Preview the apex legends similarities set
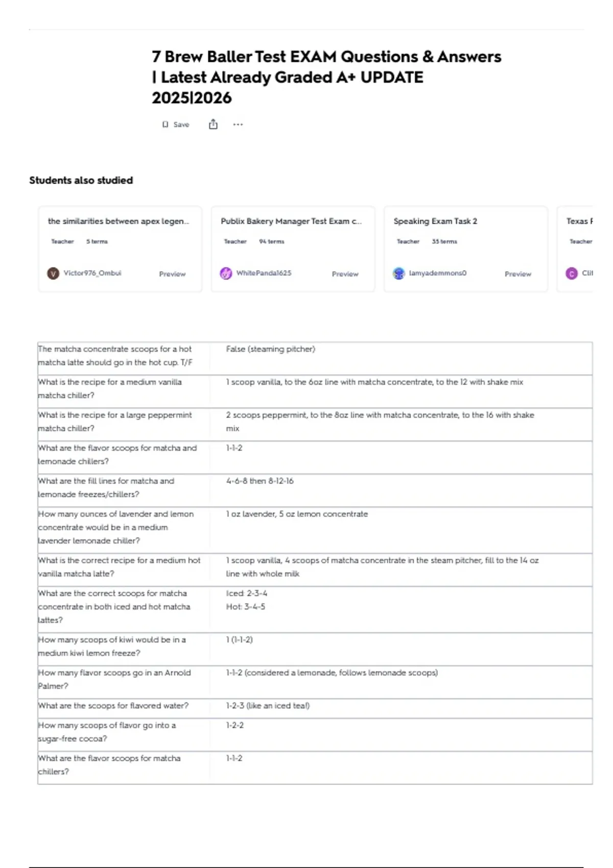This screenshot has height=868, width=613. coord(172,274)
